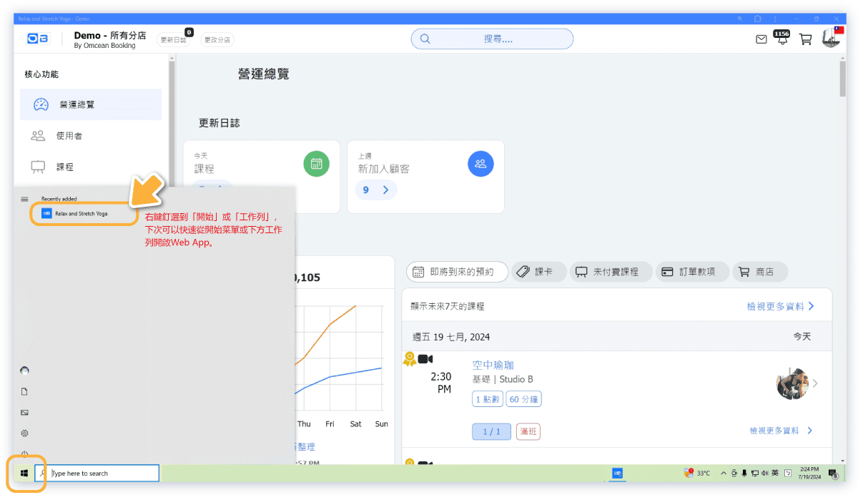Open Relax and Stretch Yoga taskbar app
Image resolution: width=868 pixels, height=500 pixels.
coord(617,473)
